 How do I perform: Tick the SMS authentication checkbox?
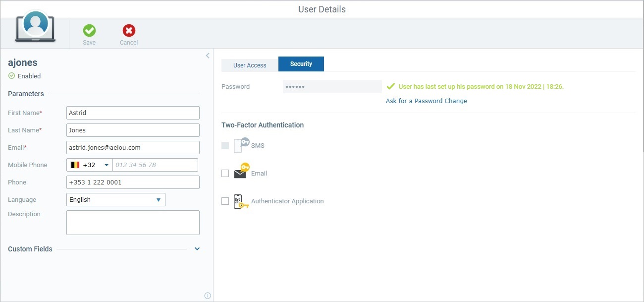click(x=225, y=146)
